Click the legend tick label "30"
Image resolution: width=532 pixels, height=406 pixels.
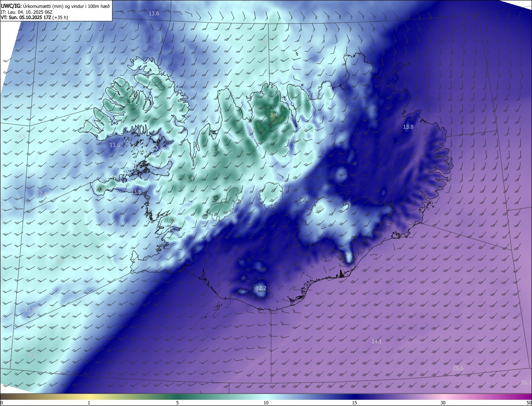pos(443,403)
